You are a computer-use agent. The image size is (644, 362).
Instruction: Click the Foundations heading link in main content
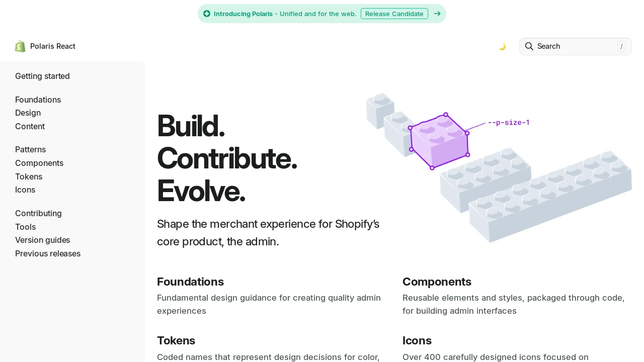190,282
